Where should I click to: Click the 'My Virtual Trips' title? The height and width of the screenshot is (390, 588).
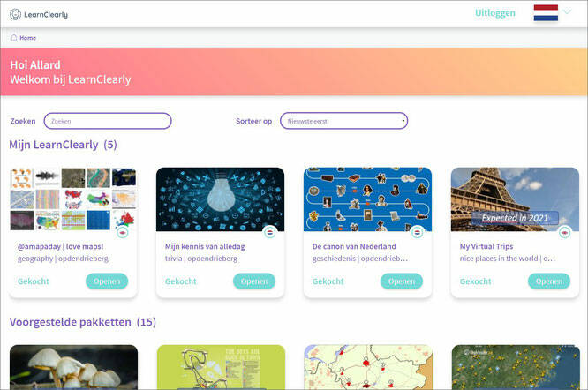(x=486, y=246)
